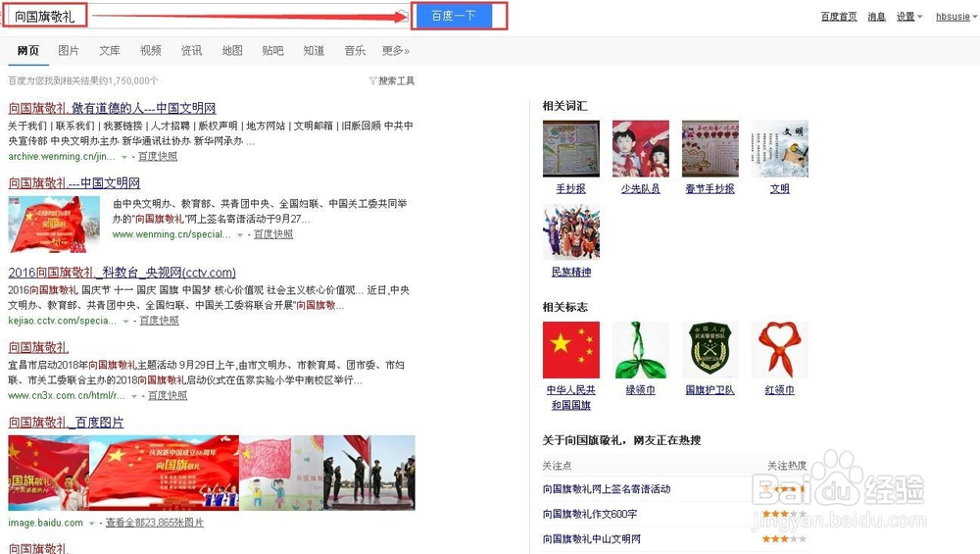Open the 春节手抄报 text link
Image resolution: width=980 pixels, height=554 pixels.
[x=710, y=188]
